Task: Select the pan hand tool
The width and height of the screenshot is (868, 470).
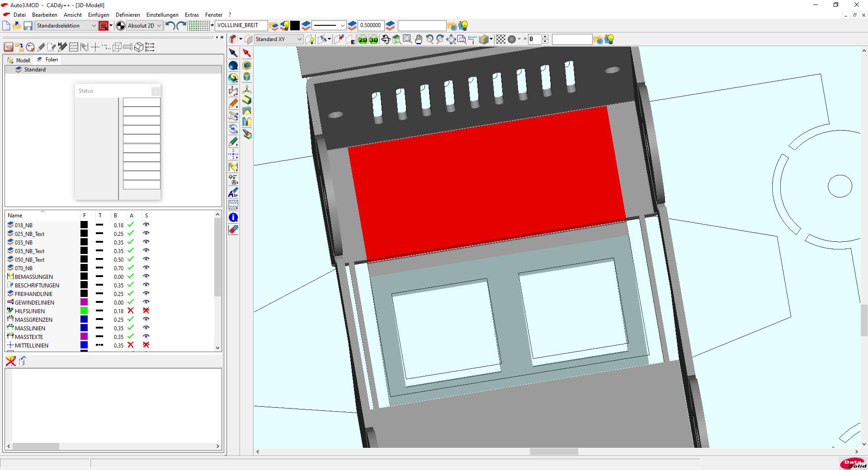Action: (x=419, y=40)
